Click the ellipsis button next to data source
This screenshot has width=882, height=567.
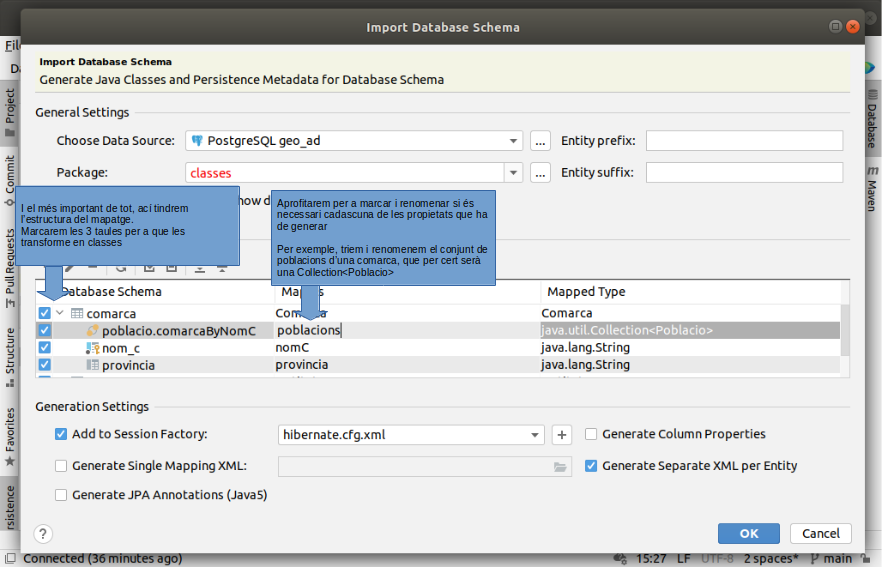click(540, 141)
